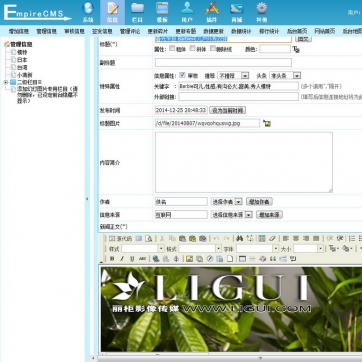Click the Align Left icon
The height and width of the screenshot is (362, 362).
(x=285, y=239)
